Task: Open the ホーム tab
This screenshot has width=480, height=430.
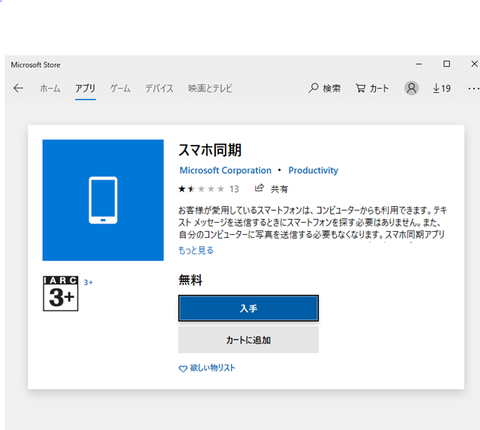Action: 50,88
